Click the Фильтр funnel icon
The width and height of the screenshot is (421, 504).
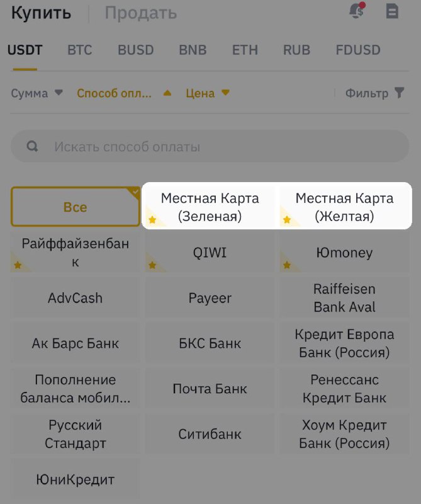point(399,93)
